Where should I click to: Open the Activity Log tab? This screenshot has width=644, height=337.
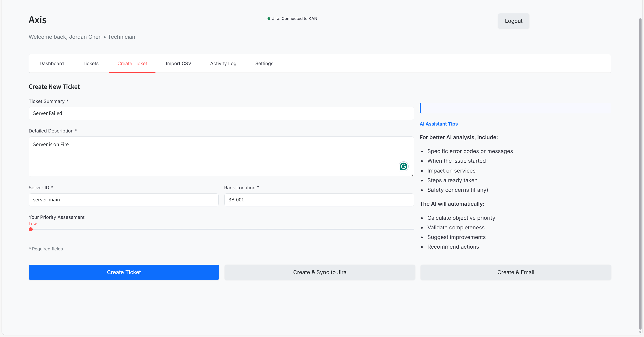coord(223,64)
